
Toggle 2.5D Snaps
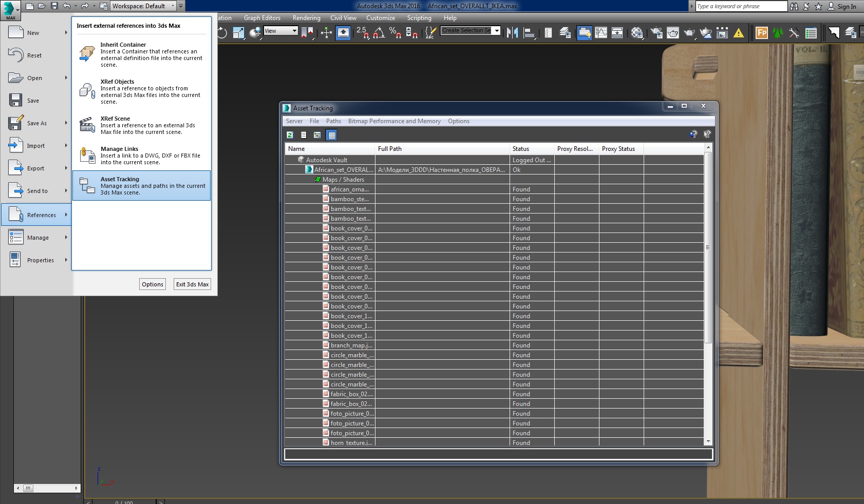point(363,33)
